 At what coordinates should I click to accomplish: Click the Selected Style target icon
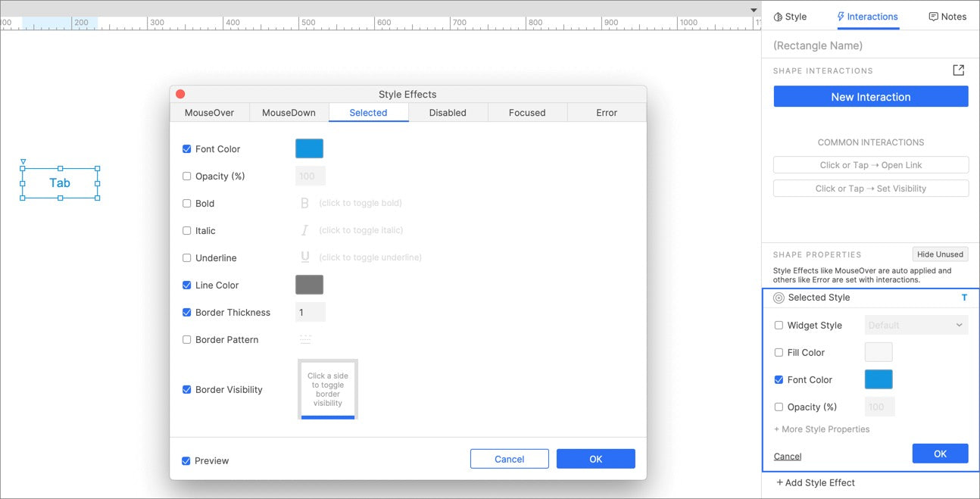pos(779,298)
